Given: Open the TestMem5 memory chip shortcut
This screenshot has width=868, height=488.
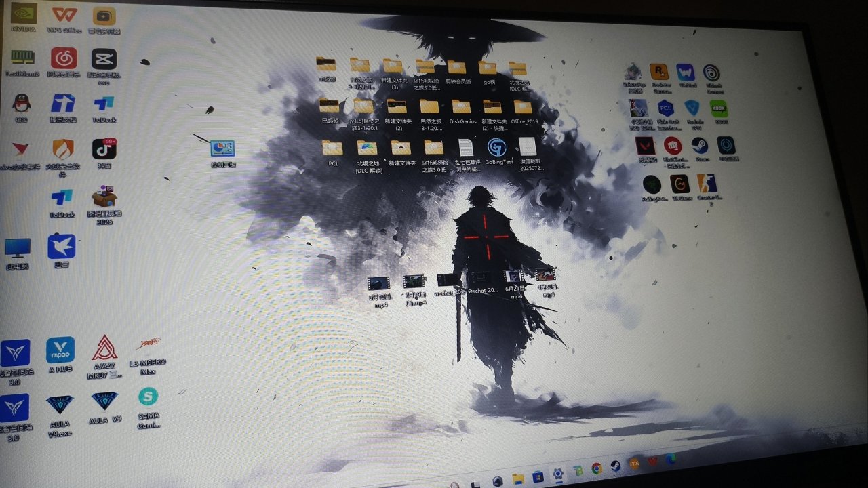Looking at the screenshot, I should 22,57.
